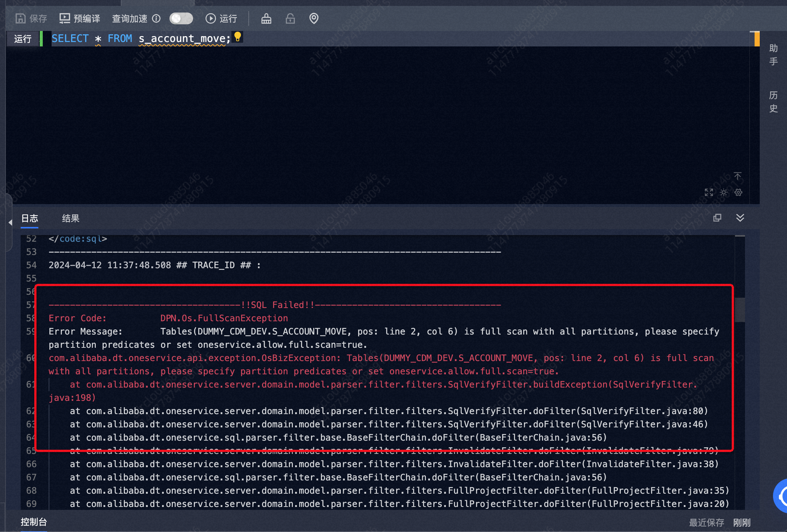Click the OsBizException red log line
This screenshot has height=532, width=787.
pos(381,365)
